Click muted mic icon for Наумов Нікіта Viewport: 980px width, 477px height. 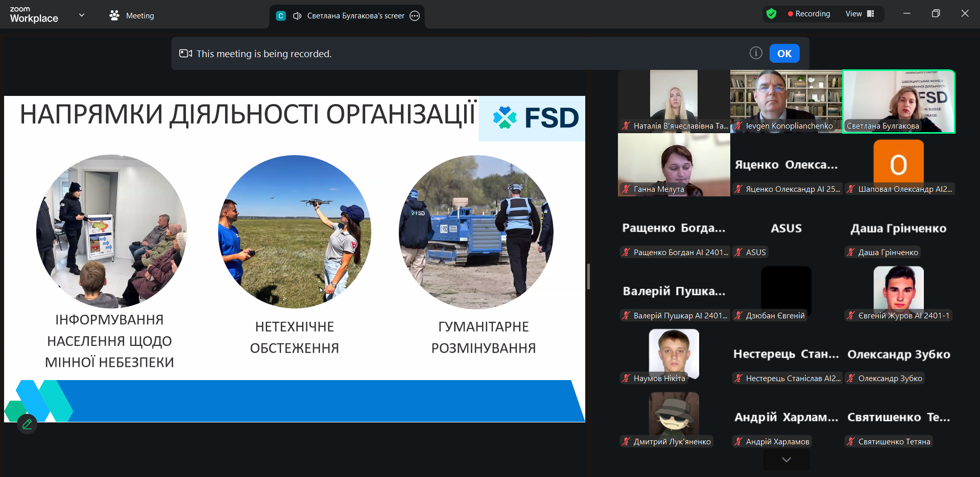click(x=626, y=379)
